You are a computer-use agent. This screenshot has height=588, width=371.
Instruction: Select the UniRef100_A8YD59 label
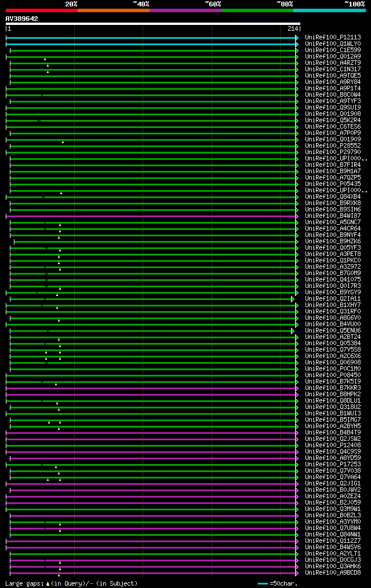point(333,458)
